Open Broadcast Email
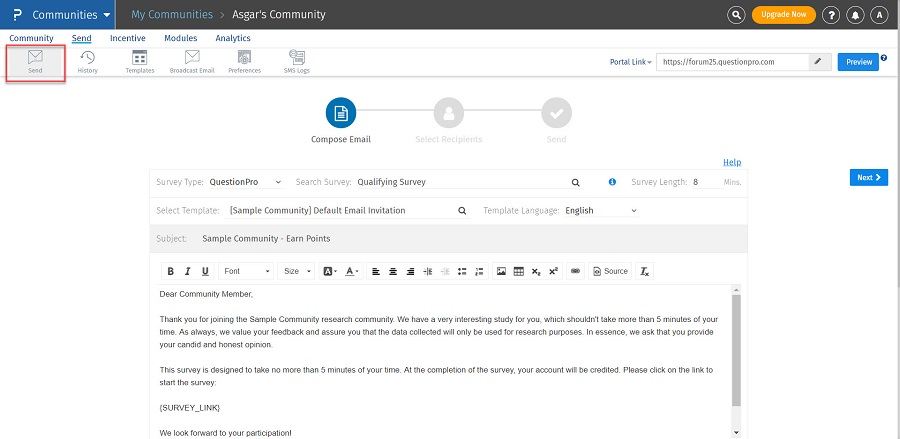 [191, 62]
